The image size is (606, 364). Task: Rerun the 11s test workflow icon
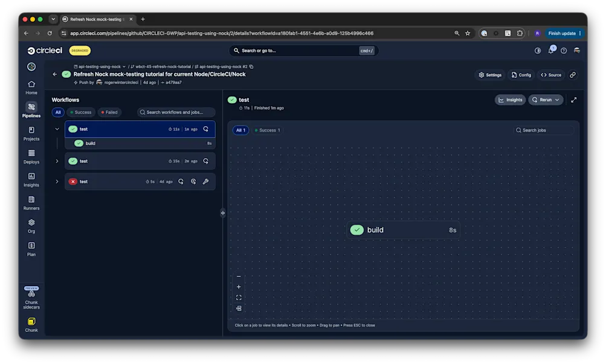tap(206, 129)
